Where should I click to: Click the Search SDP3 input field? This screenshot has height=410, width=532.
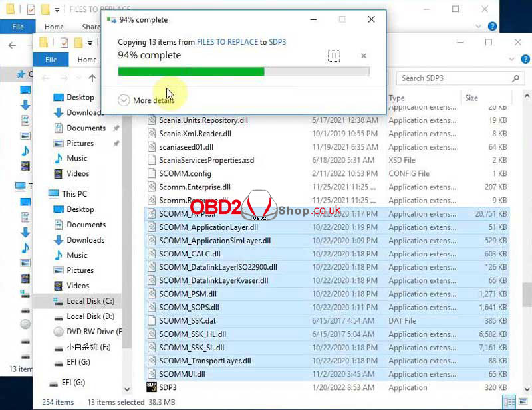(x=460, y=78)
